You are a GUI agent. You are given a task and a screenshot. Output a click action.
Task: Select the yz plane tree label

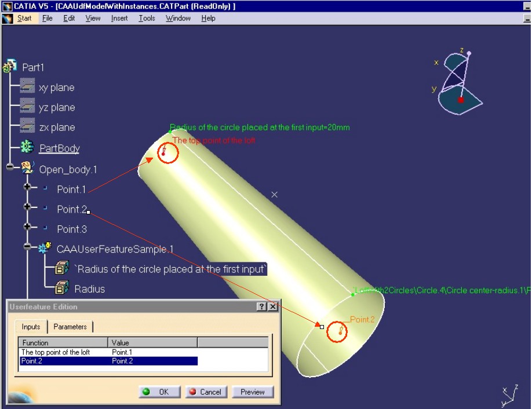pos(57,108)
